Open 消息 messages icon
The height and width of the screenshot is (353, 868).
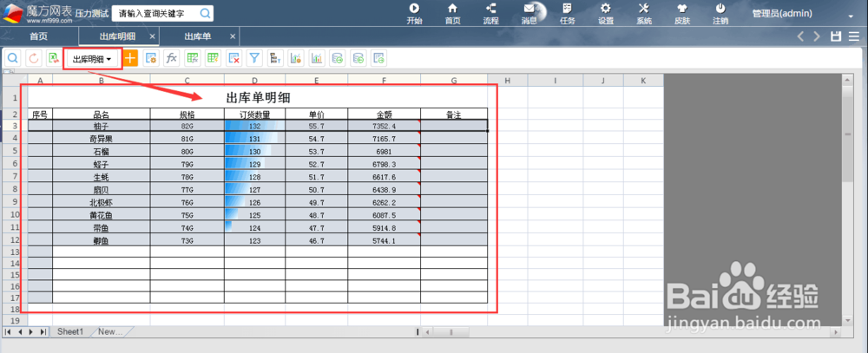point(529,14)
